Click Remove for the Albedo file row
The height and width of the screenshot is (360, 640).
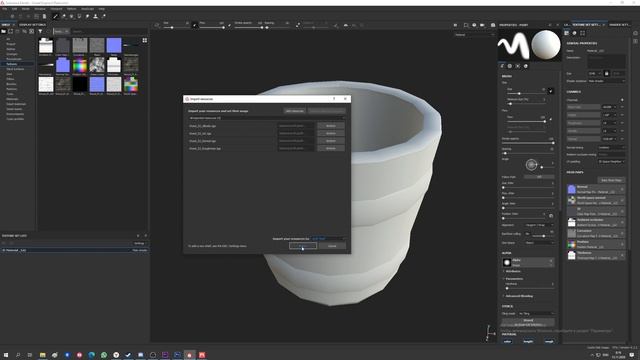tap(331, 126)
